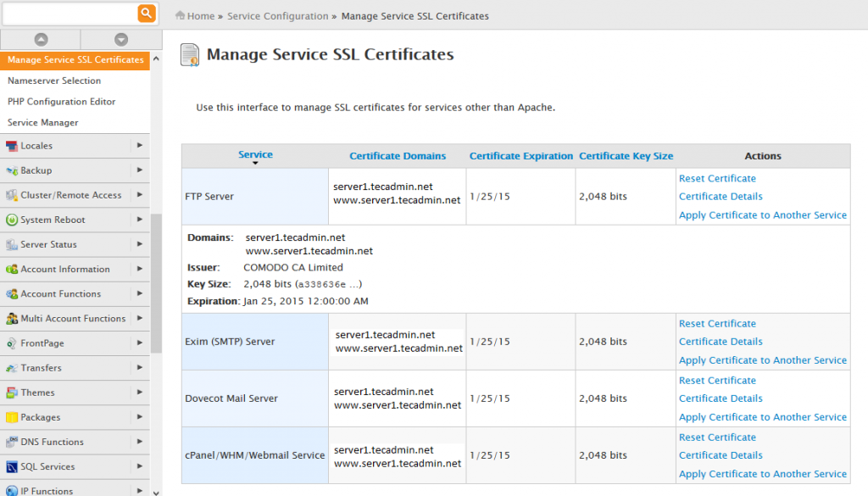Image resolution: width=868 pixels, height=496 pixels.
Task: Click the Backup sidebar icon
Action: pyautogui.click(x=12, y=170)
